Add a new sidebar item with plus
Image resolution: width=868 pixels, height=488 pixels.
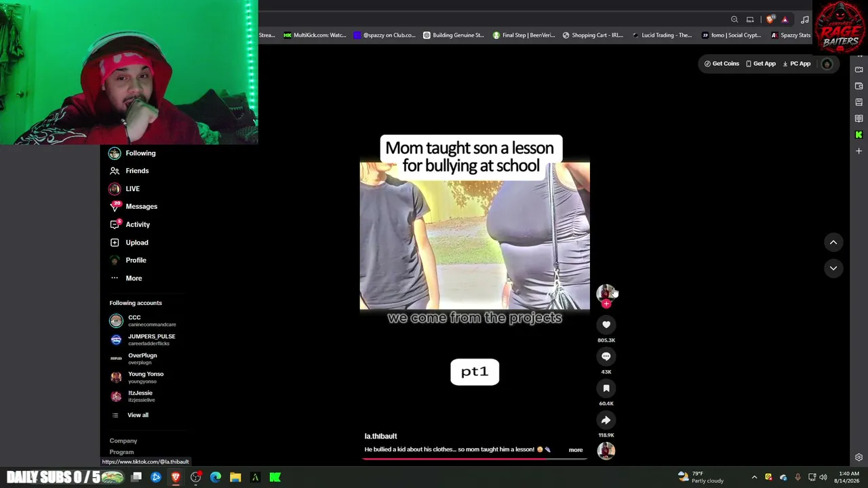859,151
